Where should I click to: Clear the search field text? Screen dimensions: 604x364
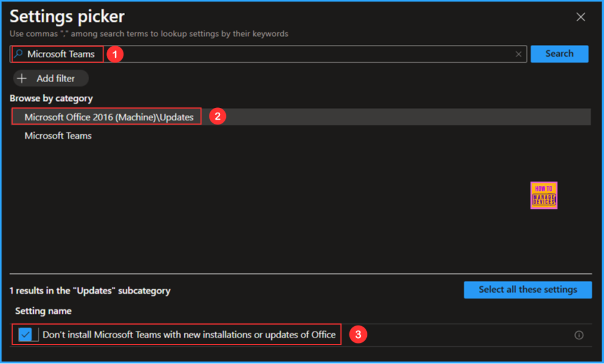[518, 54]
